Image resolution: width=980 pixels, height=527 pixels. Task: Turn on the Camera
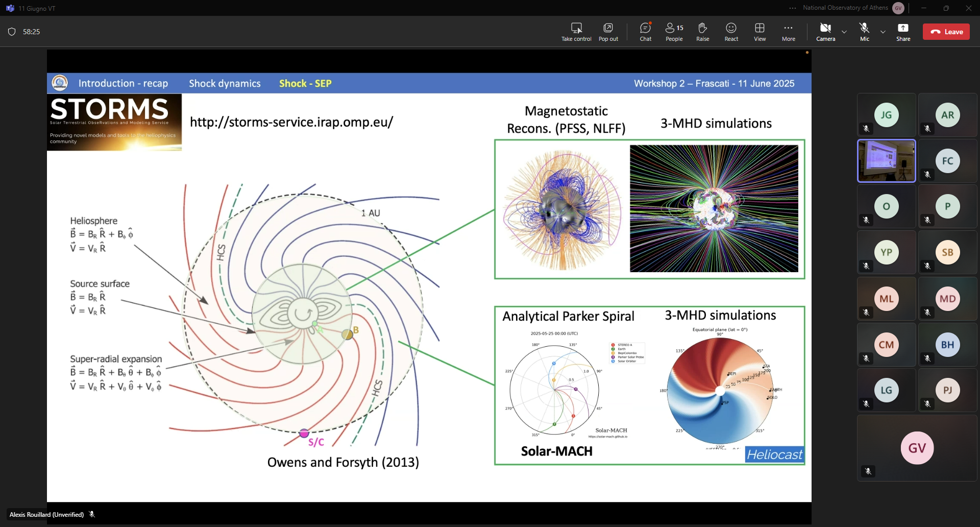point(826,32)
